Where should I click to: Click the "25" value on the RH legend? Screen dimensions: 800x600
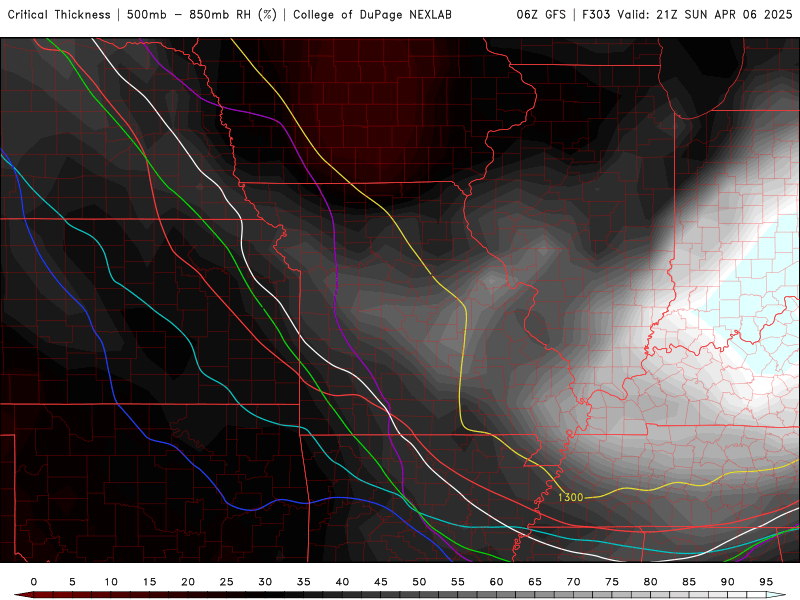(x=227, y=582)
